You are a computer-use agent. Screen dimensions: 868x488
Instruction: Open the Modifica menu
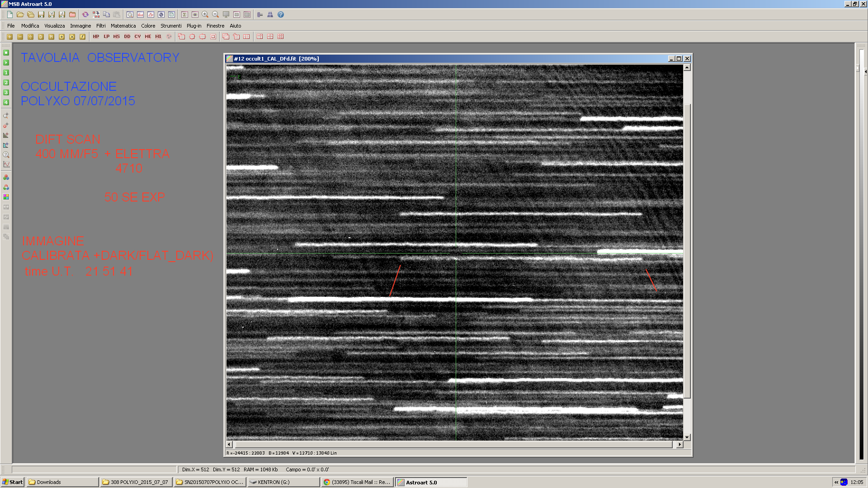30,26
